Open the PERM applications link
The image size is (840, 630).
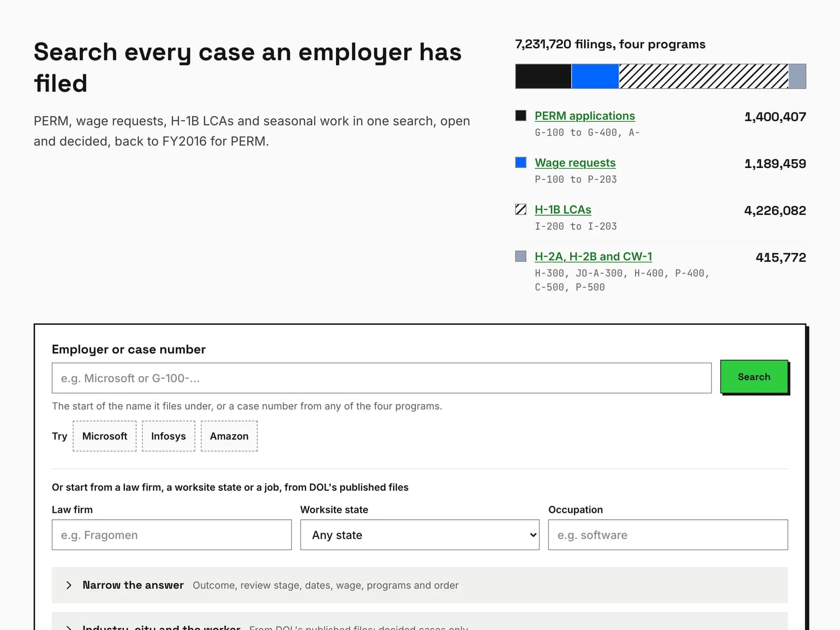click(584, 116)
